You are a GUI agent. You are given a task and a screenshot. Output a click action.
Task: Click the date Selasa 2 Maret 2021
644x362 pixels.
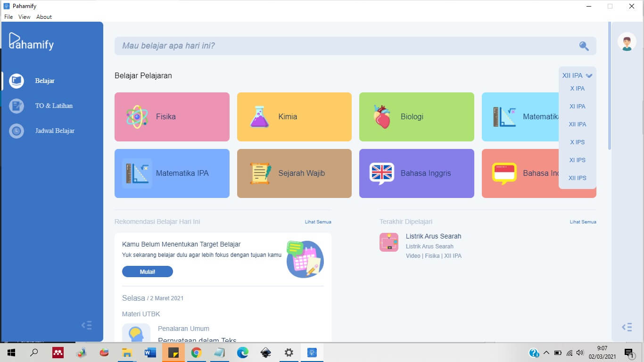coord(153,298)
